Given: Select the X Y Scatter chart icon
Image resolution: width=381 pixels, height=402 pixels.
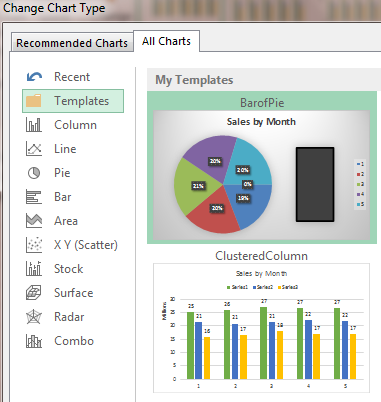Looking at the screenshot, I should (34, 245).
